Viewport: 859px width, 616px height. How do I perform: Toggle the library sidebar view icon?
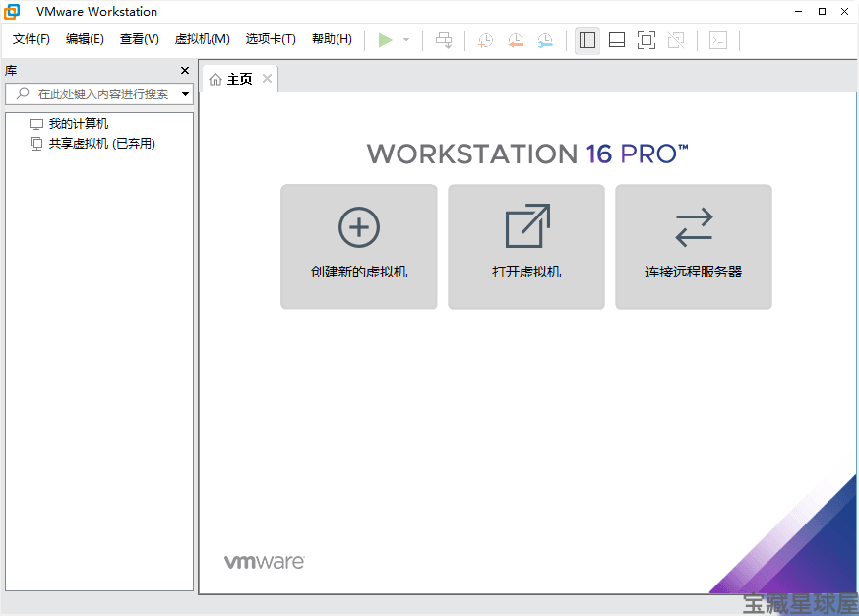[587, 40]
